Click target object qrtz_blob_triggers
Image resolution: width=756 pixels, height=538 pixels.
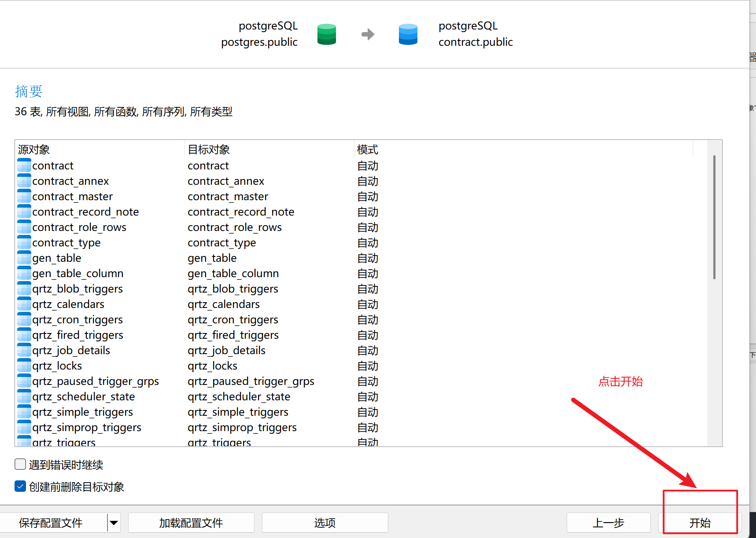(233, 289)
